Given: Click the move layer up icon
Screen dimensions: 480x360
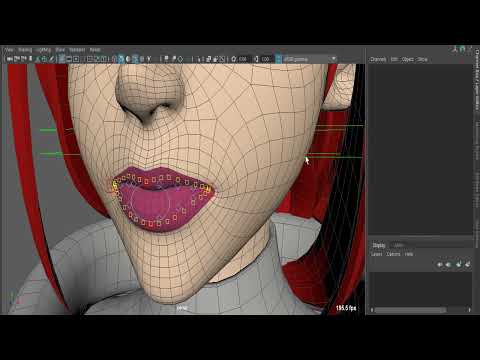Looking at the screenshot, I should (x=440, y=264).
